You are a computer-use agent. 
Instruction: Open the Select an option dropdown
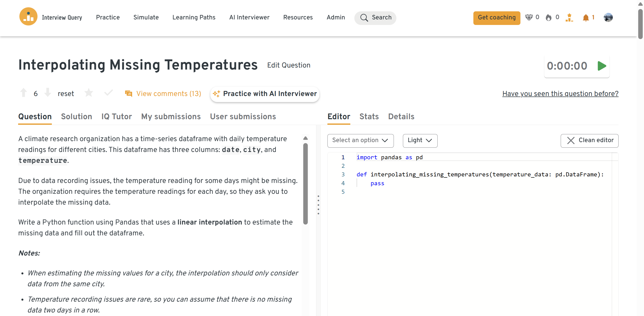click(360, 140)
